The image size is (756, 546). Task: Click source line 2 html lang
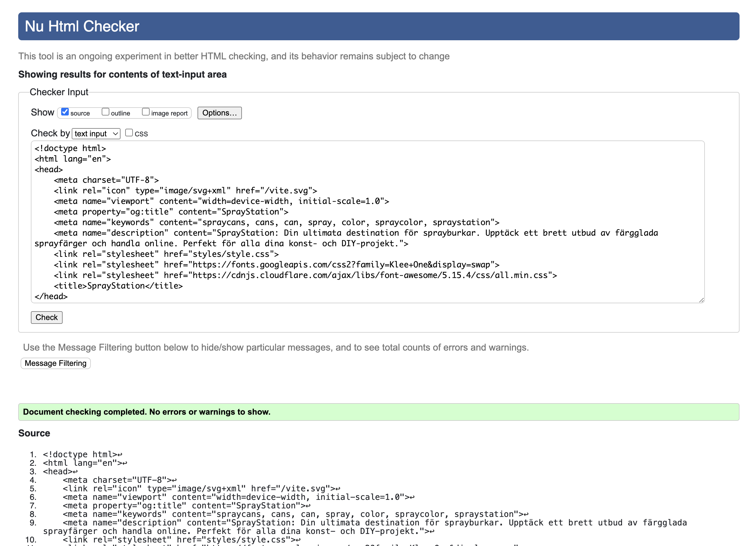click(85, 463)
